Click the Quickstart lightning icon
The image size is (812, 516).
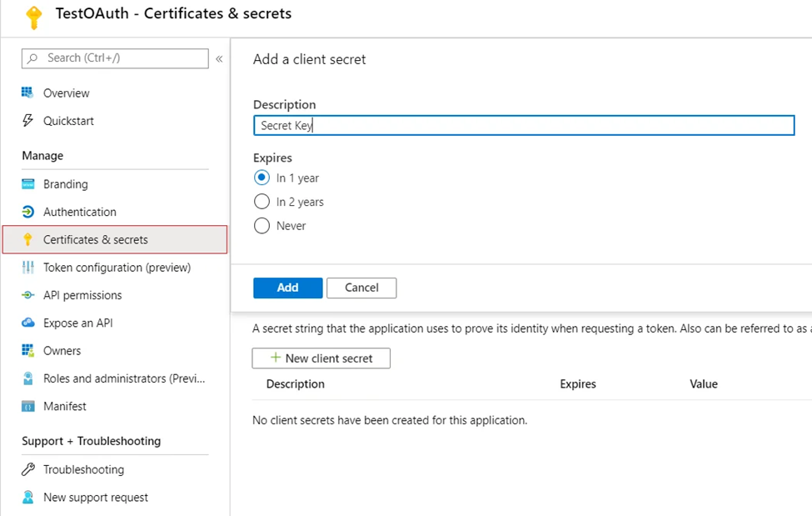pyautogui.click(x=27, y=120)
